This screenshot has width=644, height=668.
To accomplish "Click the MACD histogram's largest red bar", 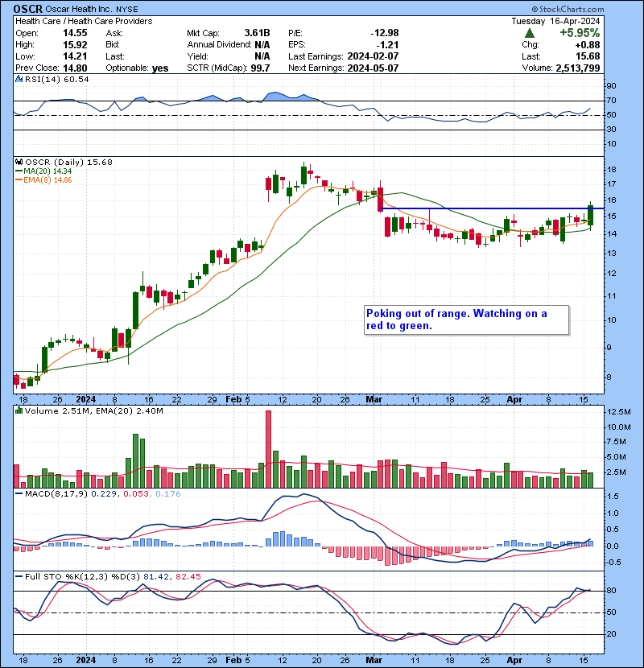I will coord(386,555).
